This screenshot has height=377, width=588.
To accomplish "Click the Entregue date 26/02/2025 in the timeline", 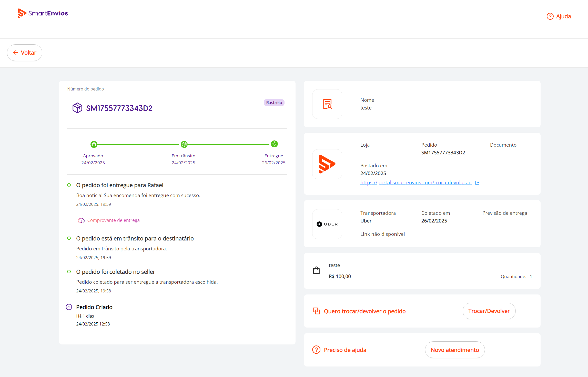I will 274,163.
